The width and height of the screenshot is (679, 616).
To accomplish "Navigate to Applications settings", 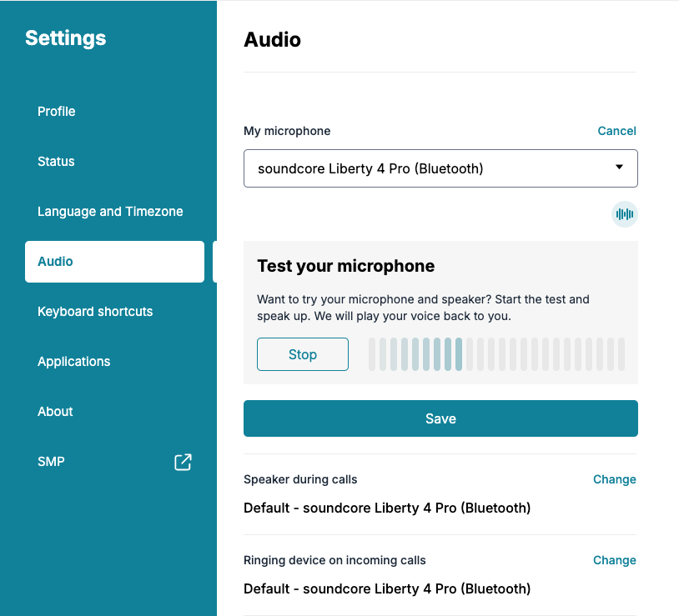I will click(x=73, y=362).
